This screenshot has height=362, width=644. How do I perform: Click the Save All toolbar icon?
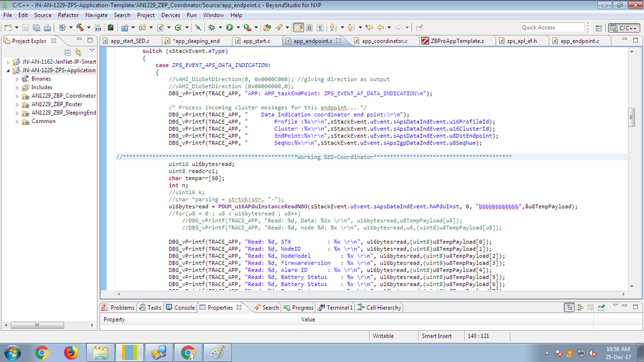tap(37, 28)
